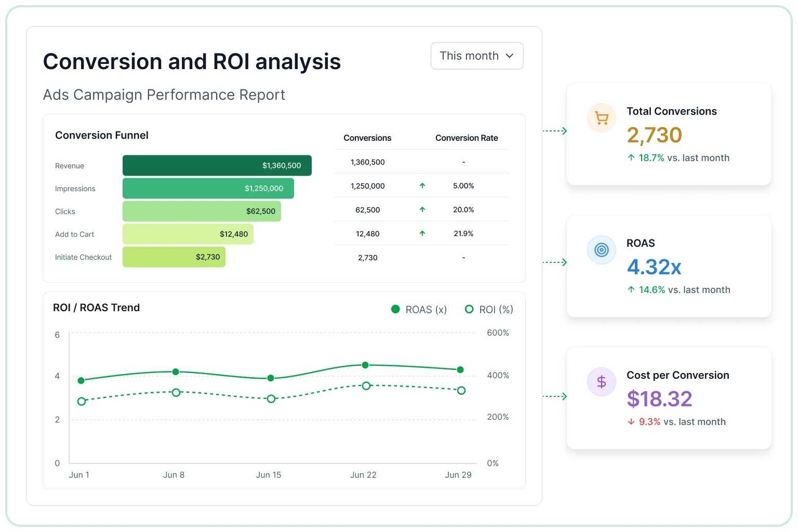Click the 600% axis label
Viewport: 798px width, 532px height.
click(498, 332)
